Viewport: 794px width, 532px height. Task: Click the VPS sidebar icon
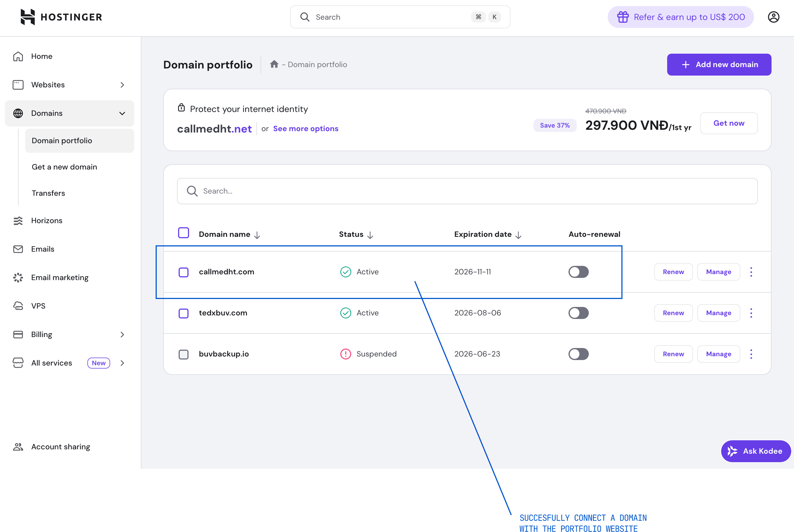[x=18, y=306]
